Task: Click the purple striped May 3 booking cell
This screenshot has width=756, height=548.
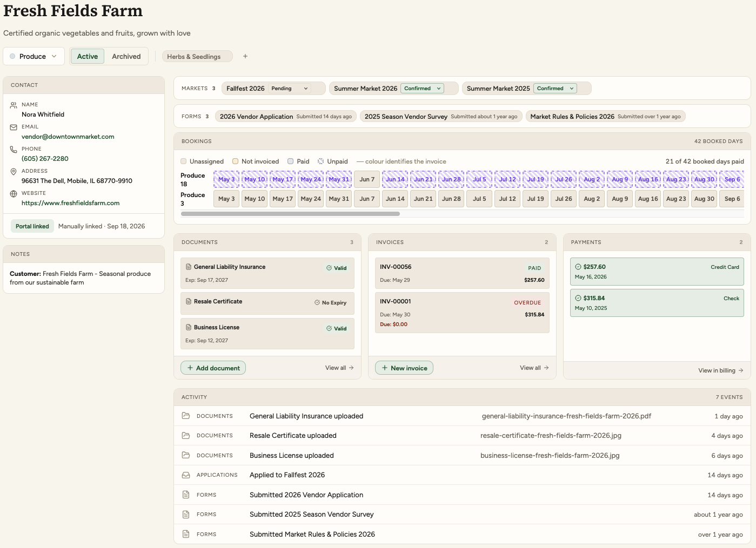Action: 226,179
